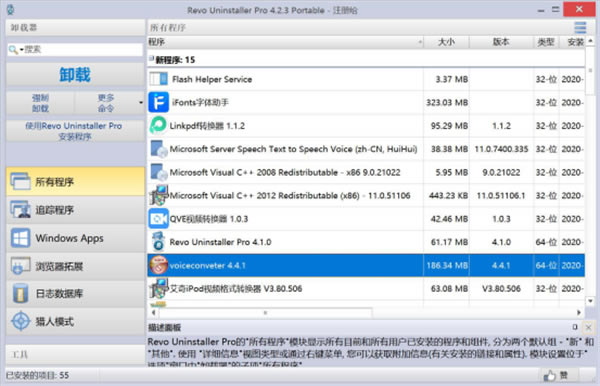Click the voiceconveter 4.4.1 round icon
This screenshot has width=600, height=386.
[158, 265]
